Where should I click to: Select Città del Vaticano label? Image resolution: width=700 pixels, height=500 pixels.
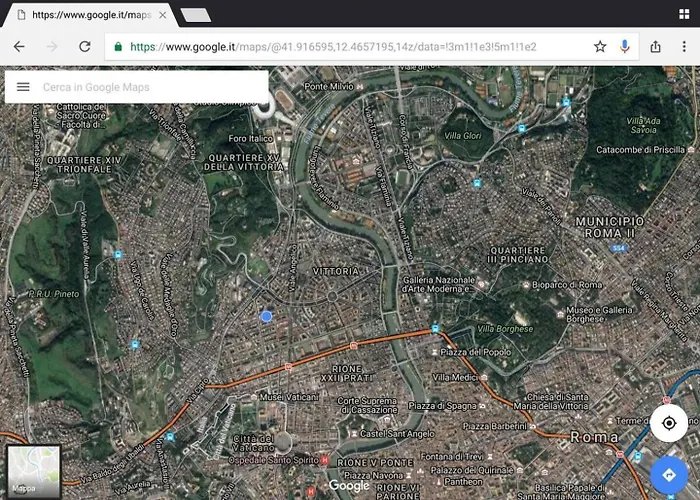tap(253, 443)
